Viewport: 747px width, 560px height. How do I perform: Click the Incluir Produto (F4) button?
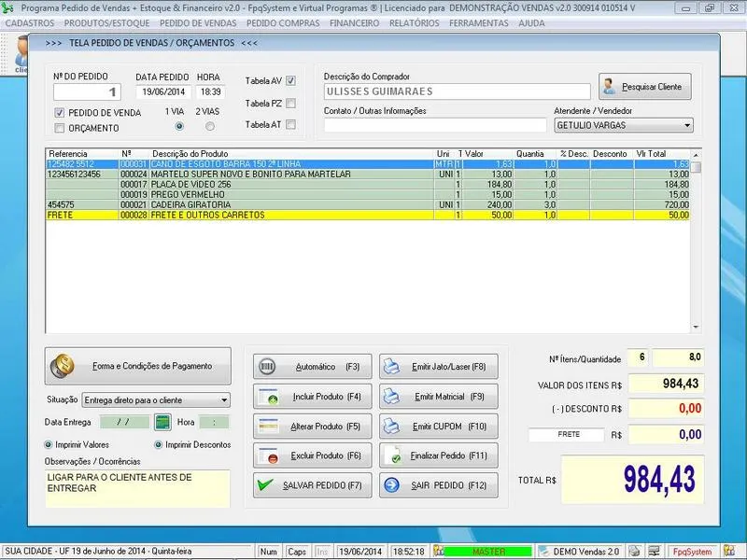coord(313,397)
